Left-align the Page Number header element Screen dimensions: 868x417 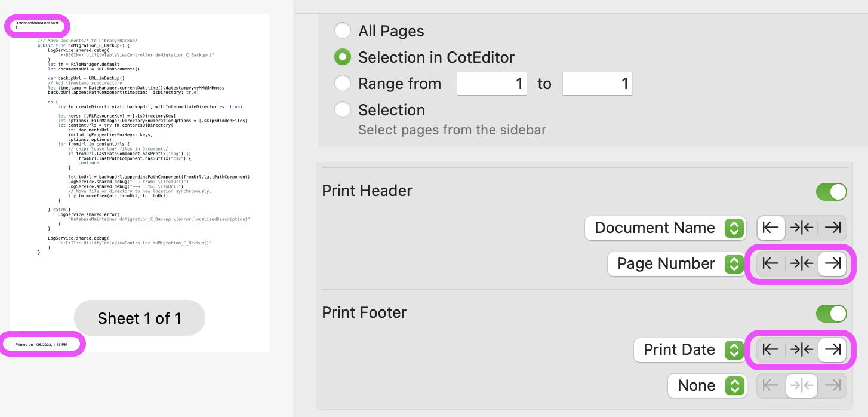point(771,263)
